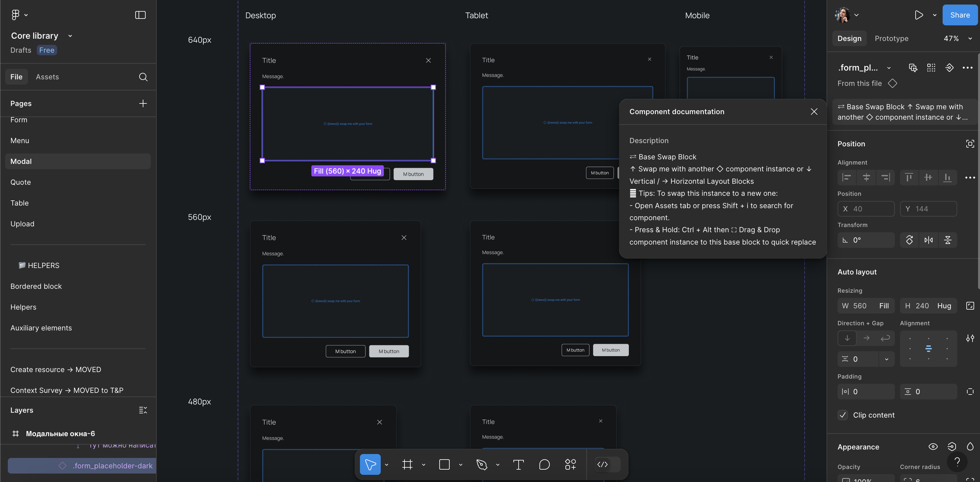Switch to the Prototype tab
This screenshot has width=980, height=482.
coord(891,38)
